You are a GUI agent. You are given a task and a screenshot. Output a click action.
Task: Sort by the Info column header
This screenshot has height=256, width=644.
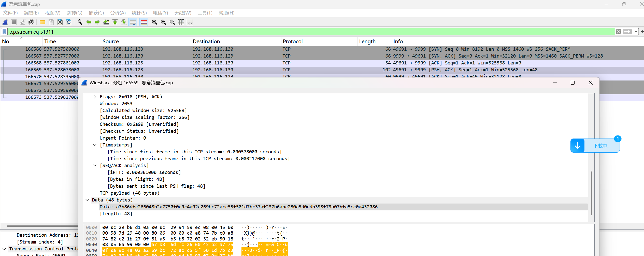[x=518, y=42]
